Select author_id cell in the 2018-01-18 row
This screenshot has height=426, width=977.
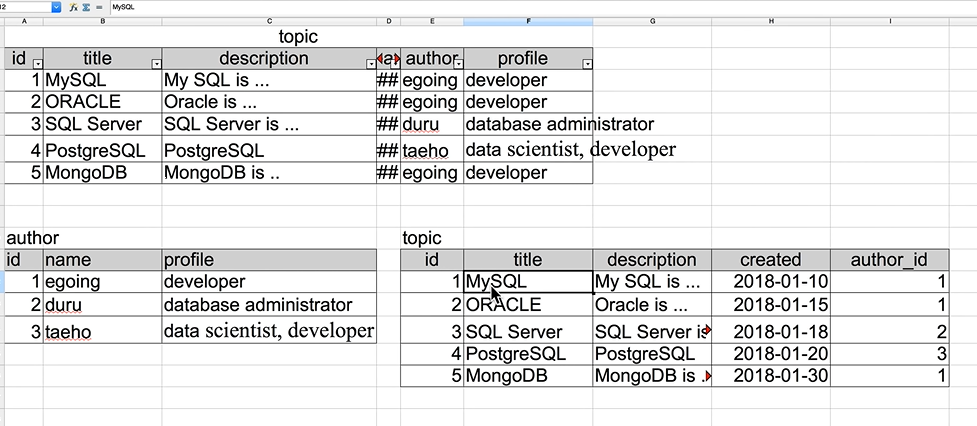click(x=890, y=331)
